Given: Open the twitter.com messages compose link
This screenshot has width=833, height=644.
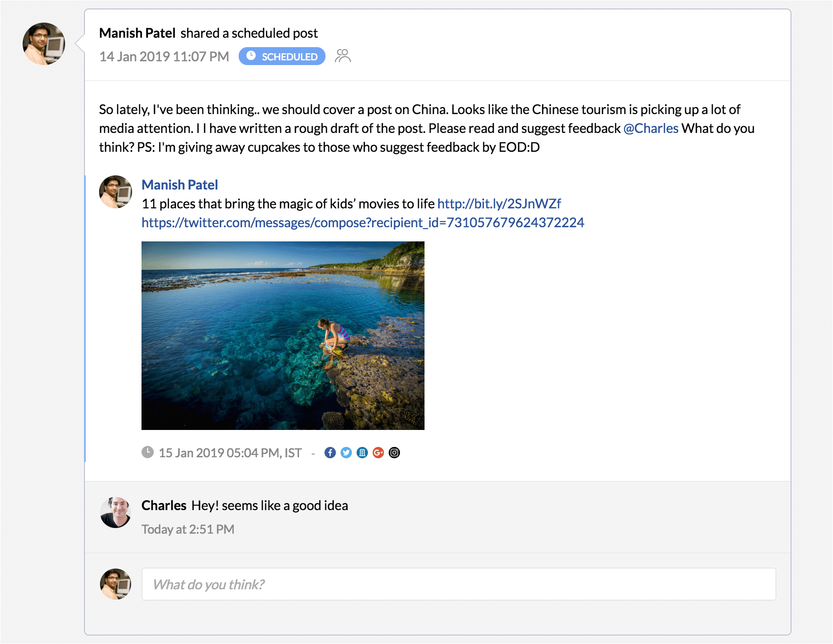Looking at the screenshot, I should click(363, 223).
